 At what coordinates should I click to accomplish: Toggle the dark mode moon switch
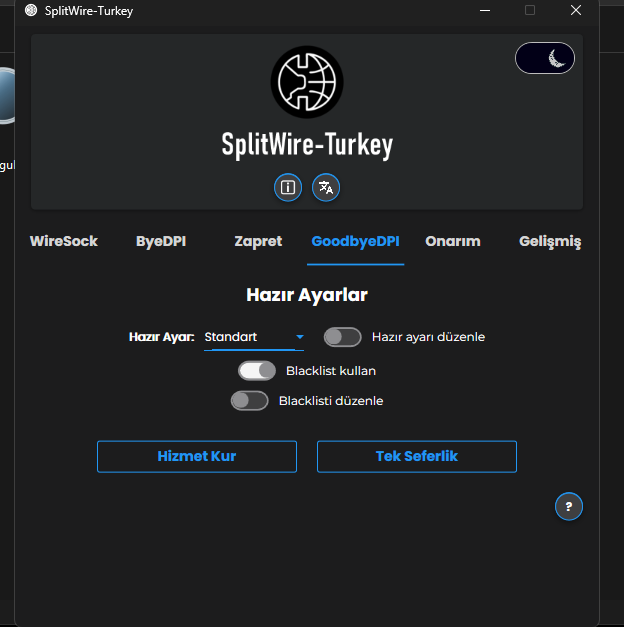tap(545, 58)
